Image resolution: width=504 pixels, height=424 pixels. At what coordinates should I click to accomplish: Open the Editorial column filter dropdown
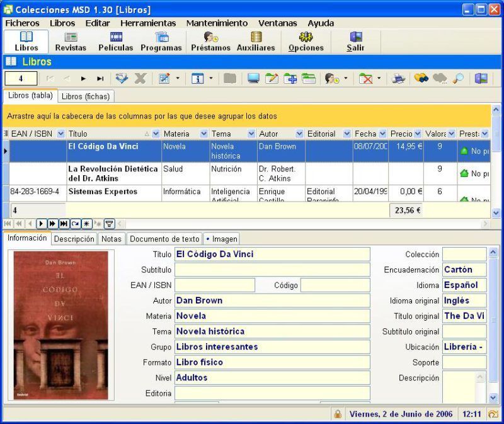point(347,134)
